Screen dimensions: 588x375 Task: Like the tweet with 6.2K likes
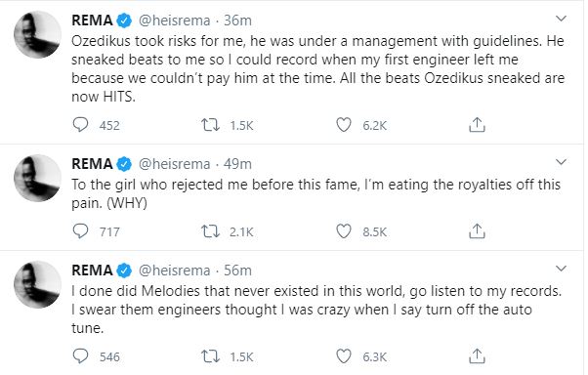pyautogui.click(x=344, y=125)
